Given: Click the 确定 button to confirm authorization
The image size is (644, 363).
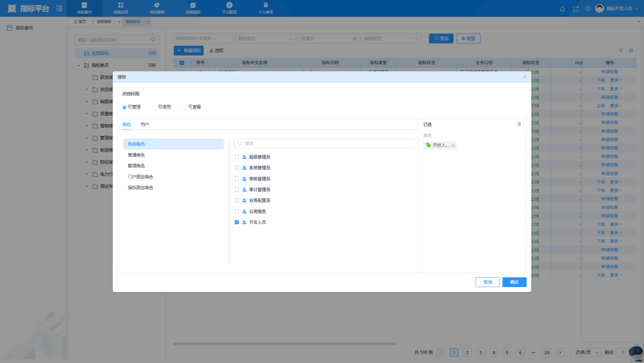Looking at the screenshot, I should (x=514, y=282).
